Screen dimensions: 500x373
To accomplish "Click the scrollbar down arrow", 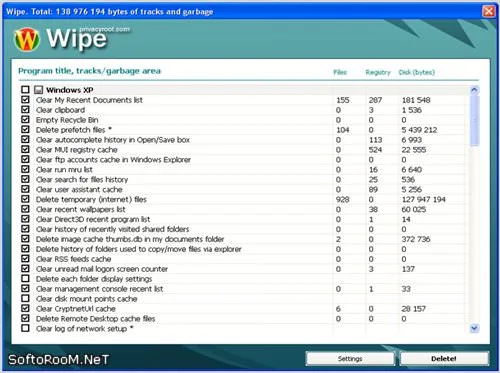I will [474, 328].
